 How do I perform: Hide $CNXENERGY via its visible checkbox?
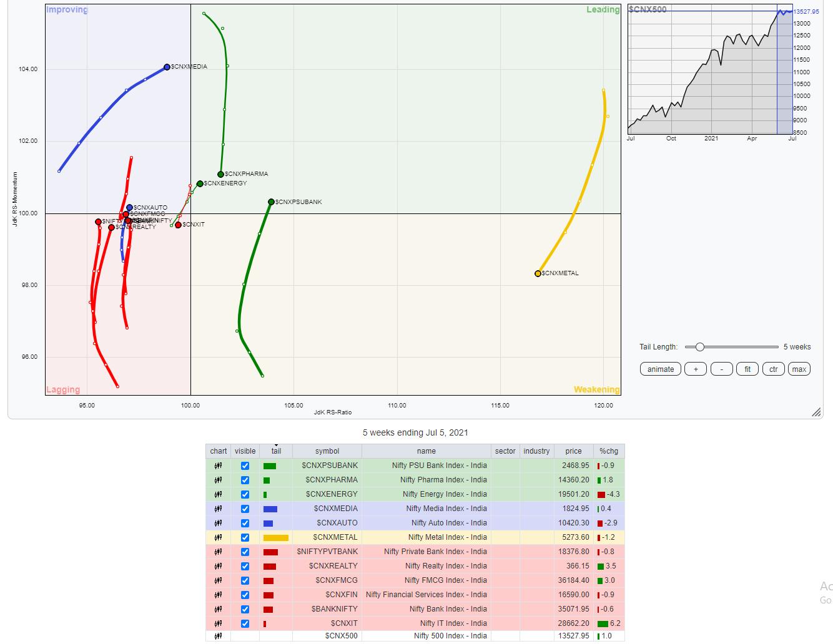tap(245, 494)
